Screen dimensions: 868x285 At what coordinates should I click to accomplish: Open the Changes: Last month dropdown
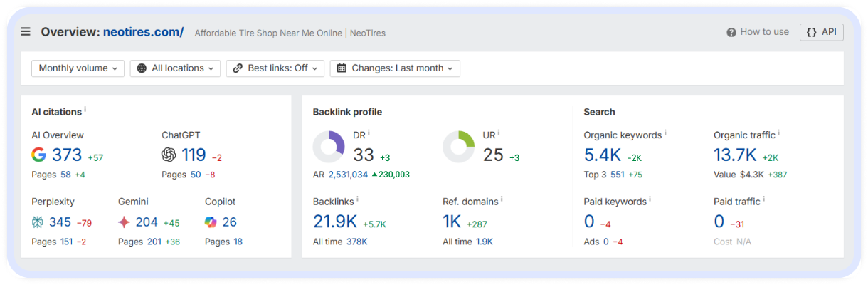[395, 68]
